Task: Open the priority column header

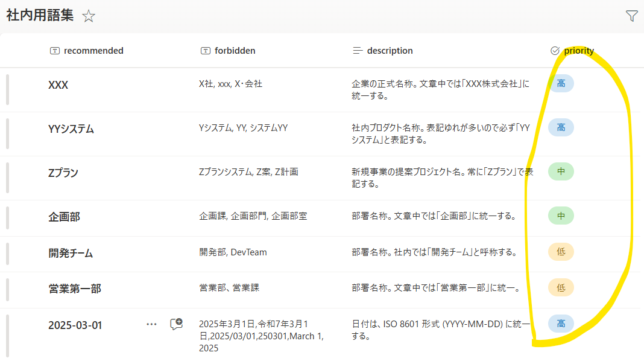Action: pos(579,51)
